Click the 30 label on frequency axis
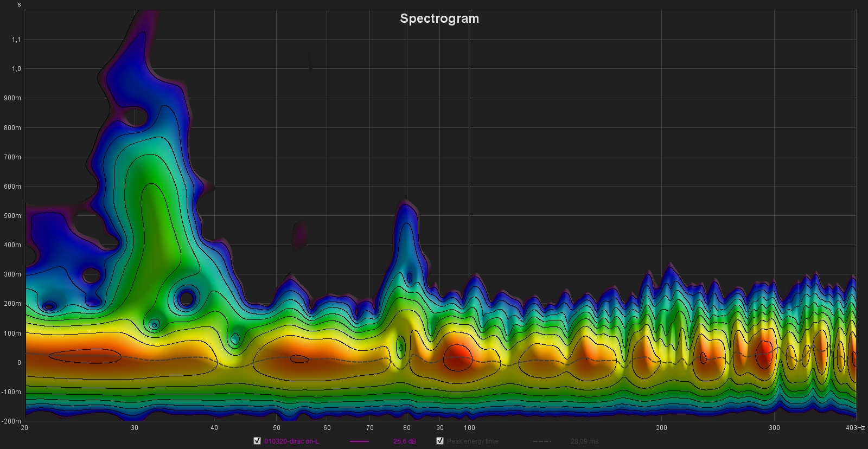868x449 pixels. coord(135,428)
